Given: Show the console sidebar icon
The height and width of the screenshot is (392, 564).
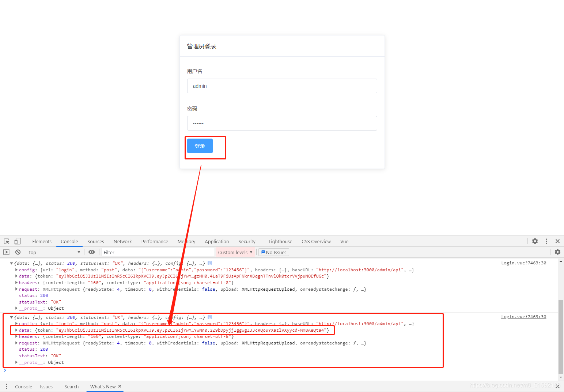Looking at the screenshot, I should pos(6,252).
